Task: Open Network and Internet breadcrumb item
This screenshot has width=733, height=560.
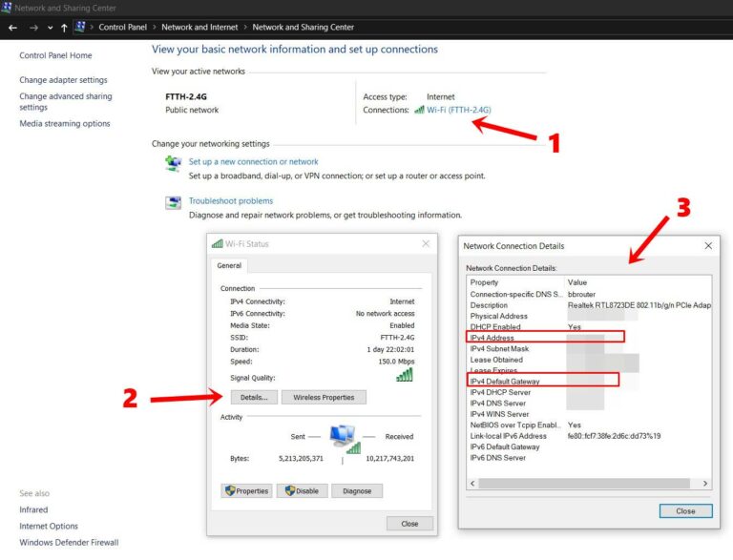Action: 199,28
